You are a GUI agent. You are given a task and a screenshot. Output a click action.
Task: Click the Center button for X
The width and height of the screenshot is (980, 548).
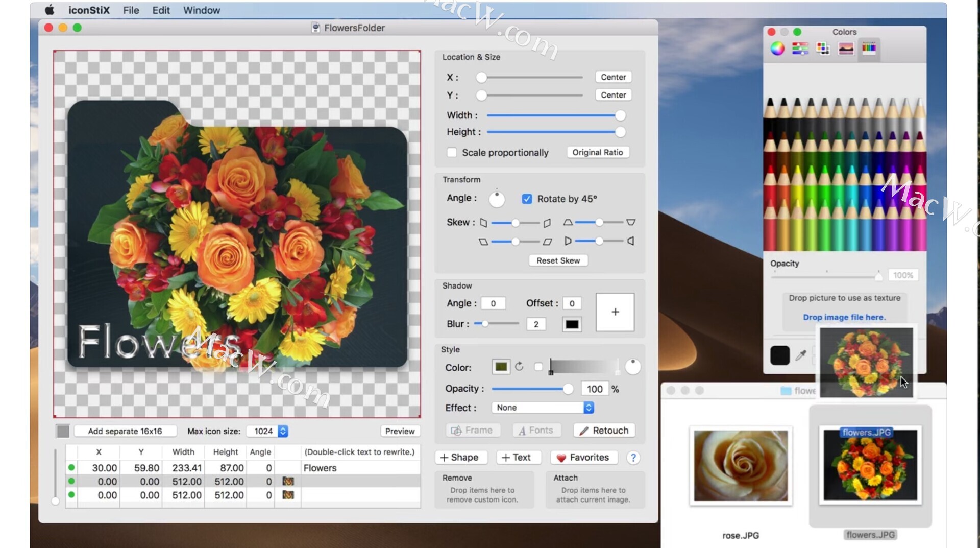click(x=613, y=77)
